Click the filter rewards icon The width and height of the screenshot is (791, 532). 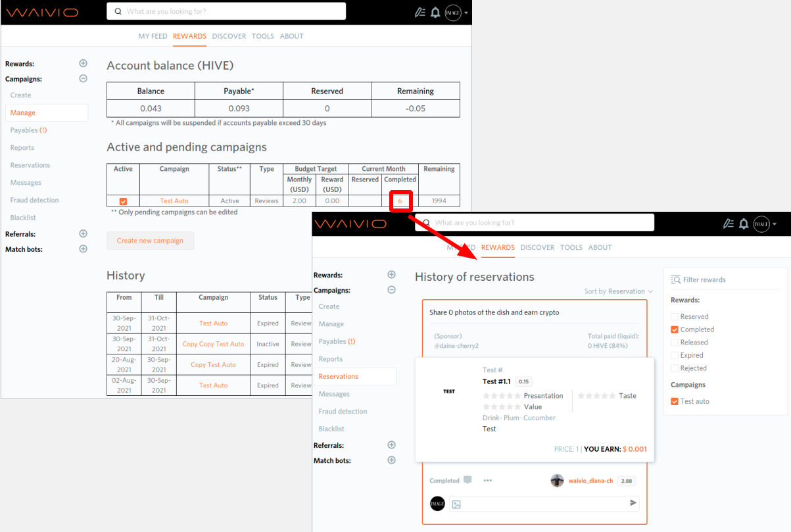675,279
